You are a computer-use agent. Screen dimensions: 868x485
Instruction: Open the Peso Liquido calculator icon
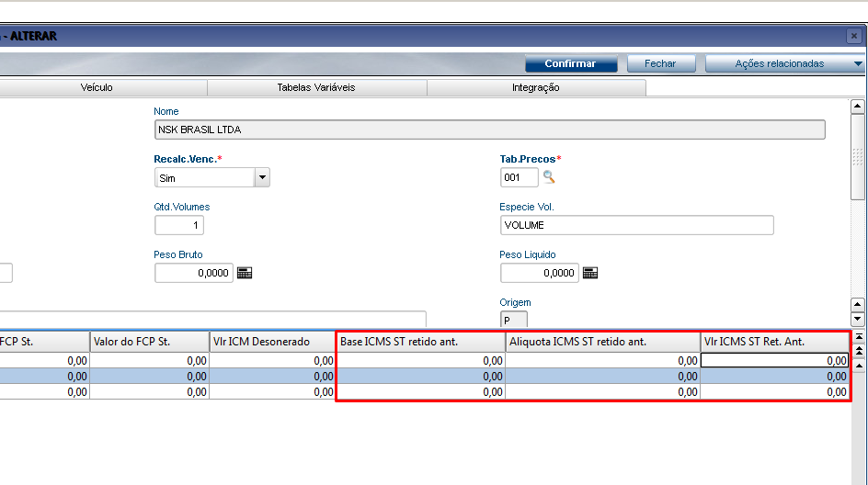[590, 273]
